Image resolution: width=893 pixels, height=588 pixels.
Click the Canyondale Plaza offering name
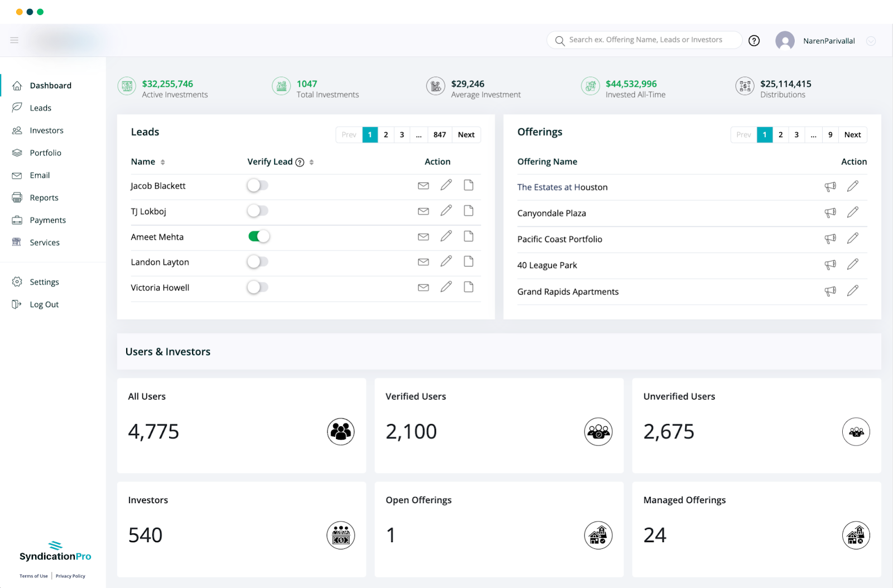click(x=551, y=213)
